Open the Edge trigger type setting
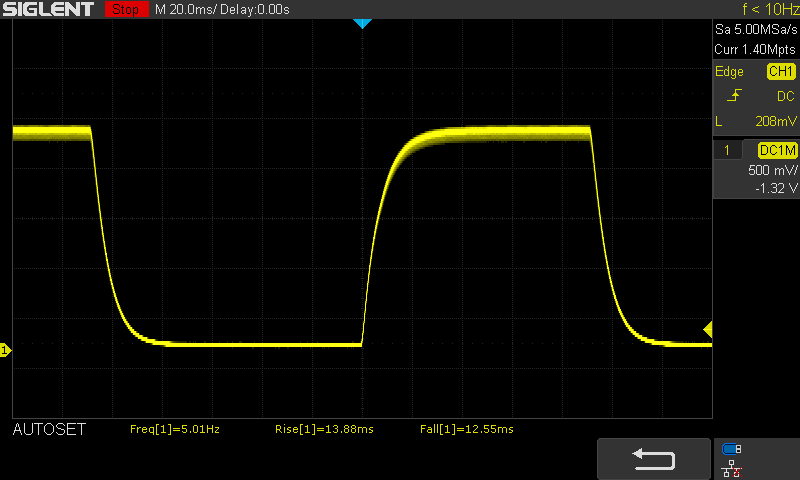Image resolution: width=800 pixels, height=480 pixels. [729, 71]
